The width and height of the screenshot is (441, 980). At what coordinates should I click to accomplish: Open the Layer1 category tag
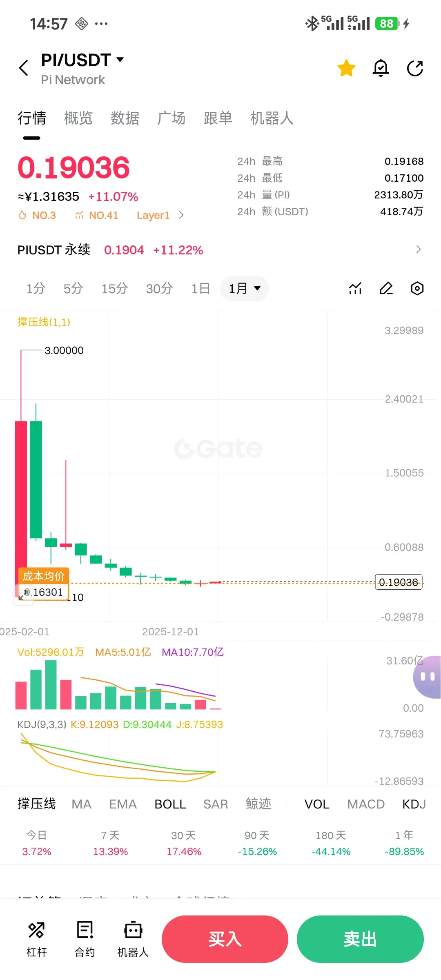click(x=153, y=215)
